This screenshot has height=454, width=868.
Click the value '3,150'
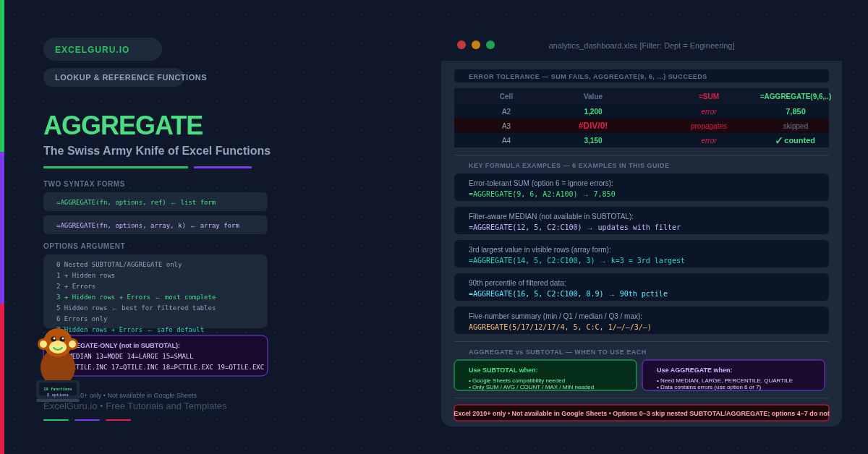(593, 140)
